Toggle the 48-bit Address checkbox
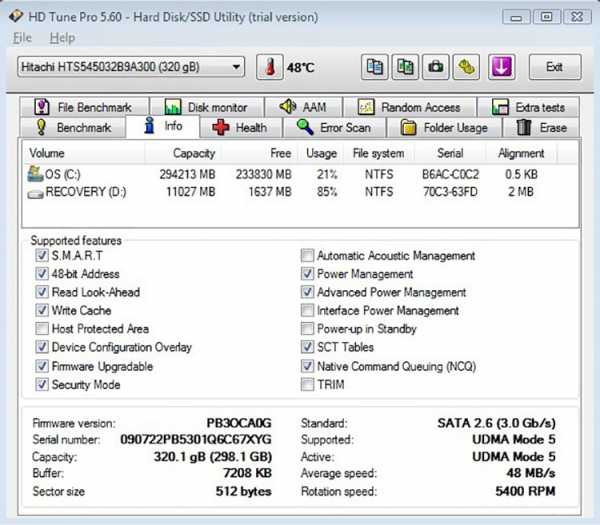The image size is (600, 525). point(42,274)
